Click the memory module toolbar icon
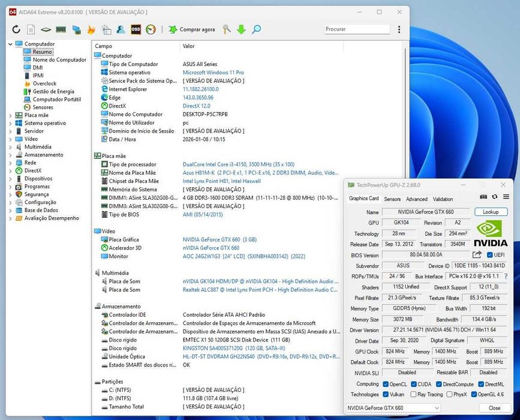520x420 pixels. click(61, 29)
